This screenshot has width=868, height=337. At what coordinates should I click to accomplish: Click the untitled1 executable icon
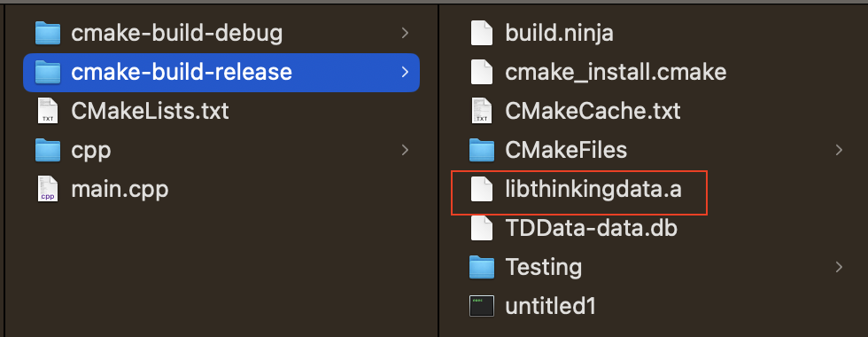point(481,306)
